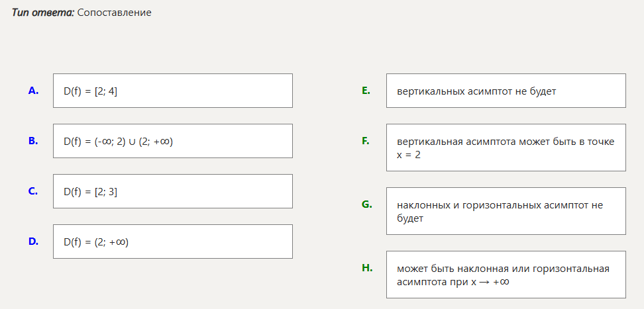Image resolution: width=644 pixels, height=309 pixels.
Task: Click 'x = 2' text in option F
Action: tap(409, 155)
